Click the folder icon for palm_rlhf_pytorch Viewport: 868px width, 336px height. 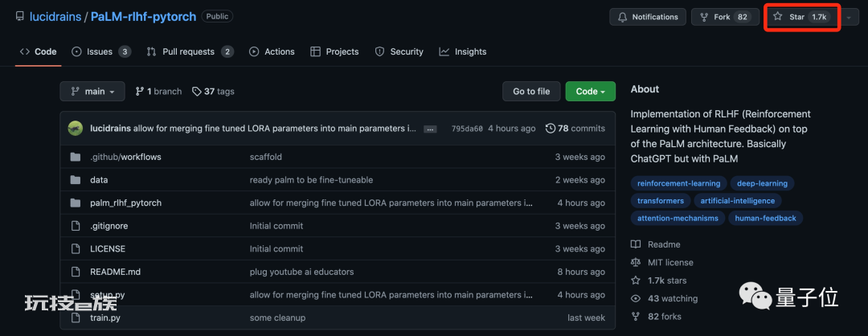(76, 203)
